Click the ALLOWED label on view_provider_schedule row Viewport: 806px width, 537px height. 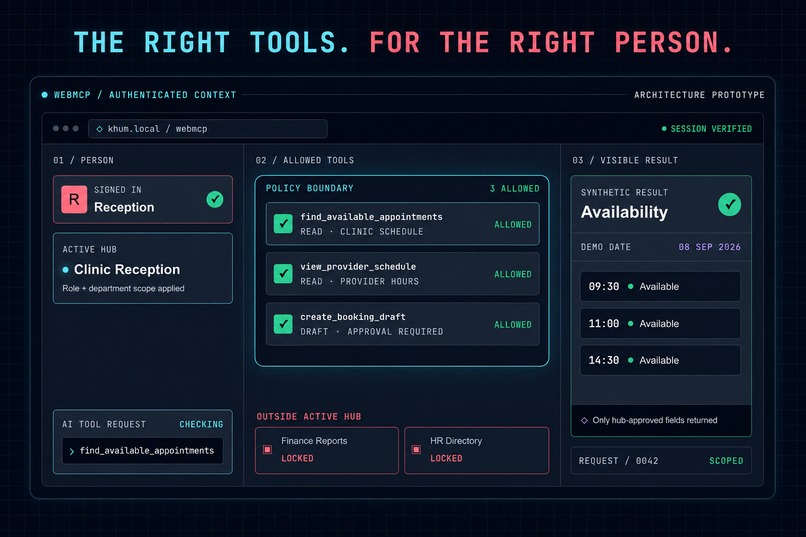click(x=513, y=274)
